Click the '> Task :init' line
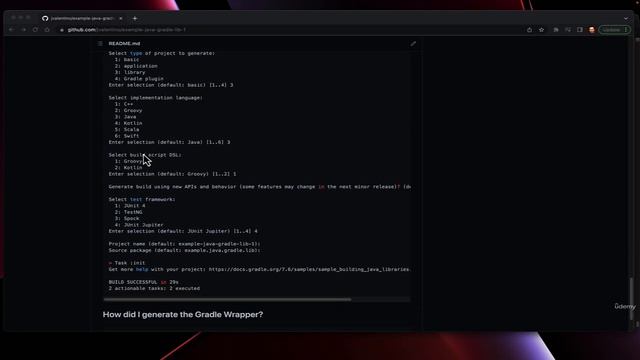This screenshot has height=360, width=640. click(x=127, y=263)
